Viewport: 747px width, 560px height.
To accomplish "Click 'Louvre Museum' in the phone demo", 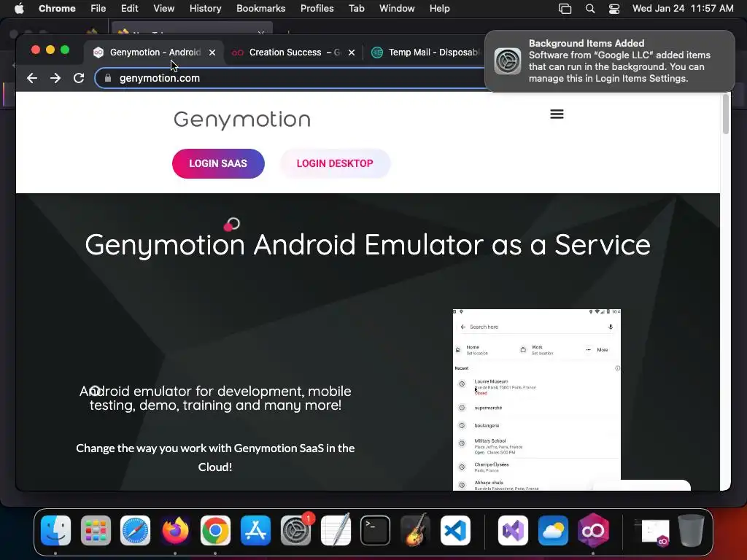I will (x=491, y=381).
